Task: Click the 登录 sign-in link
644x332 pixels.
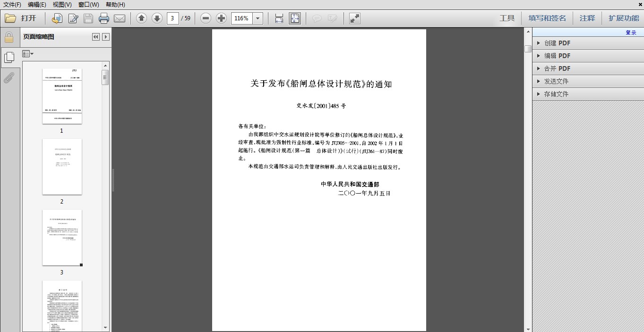Action: pos(631,33)
